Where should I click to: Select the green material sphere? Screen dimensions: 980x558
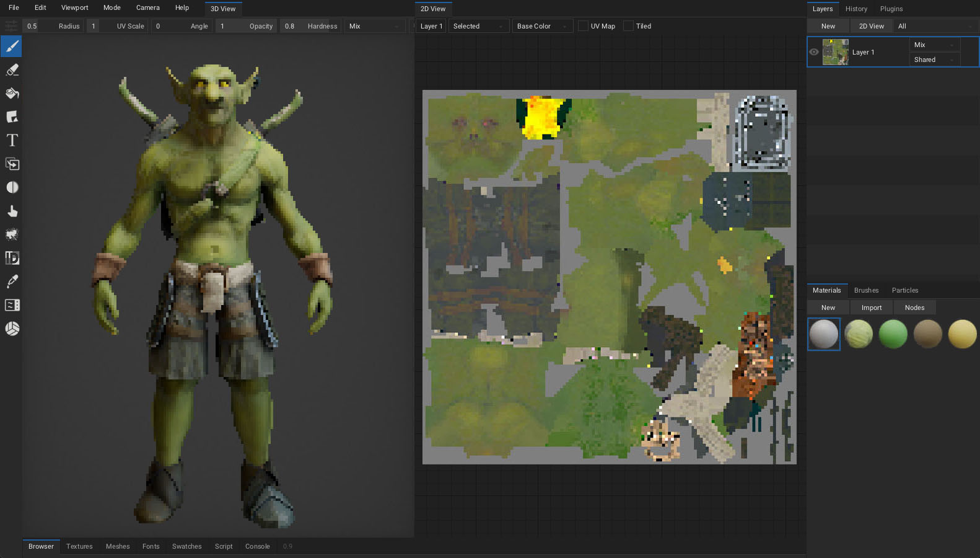click(893, 334)
